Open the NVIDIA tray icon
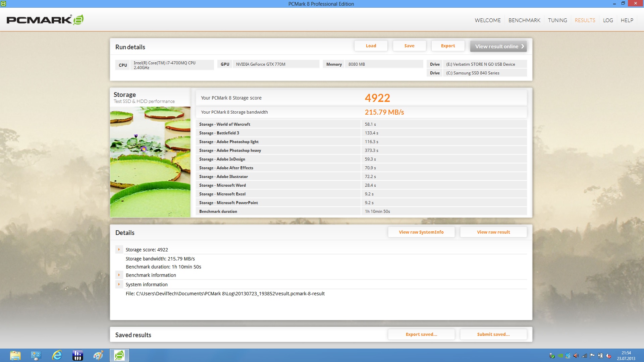 tap(560, 356)
